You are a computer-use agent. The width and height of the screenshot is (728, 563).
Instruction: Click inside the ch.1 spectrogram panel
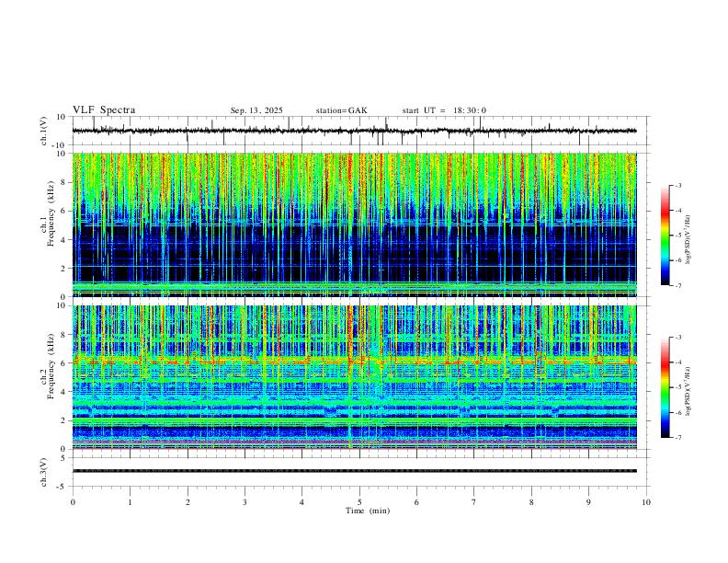coord(355,224)
